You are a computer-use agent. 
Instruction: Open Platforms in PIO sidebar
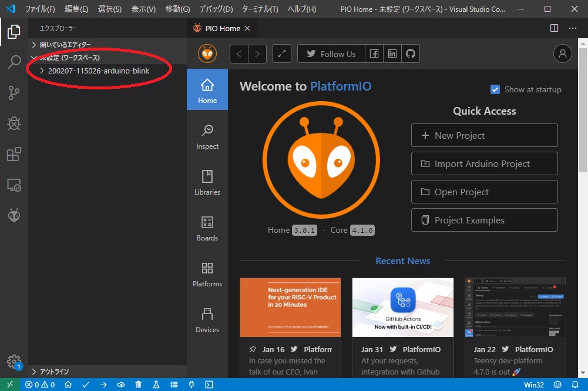pyautogui.click(x=207, y=275)
